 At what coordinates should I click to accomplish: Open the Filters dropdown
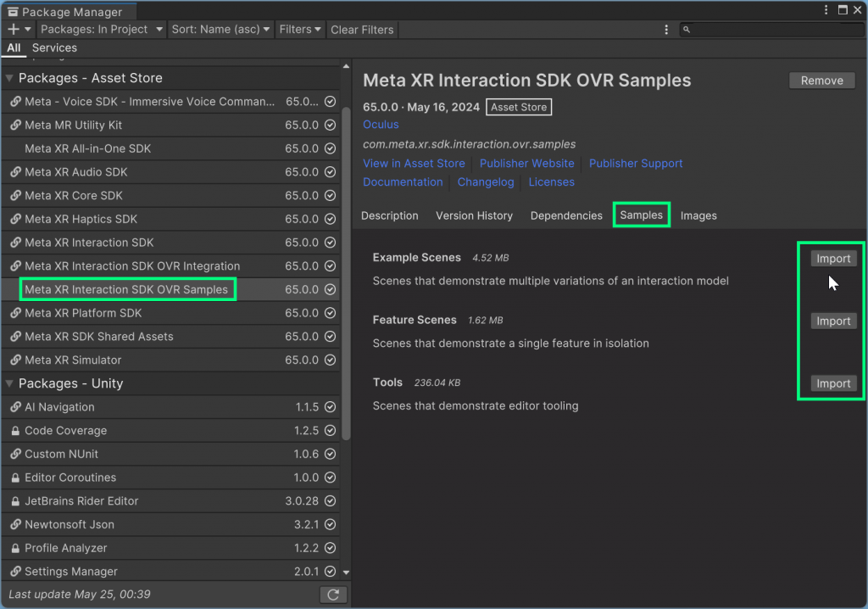point(300,30)
